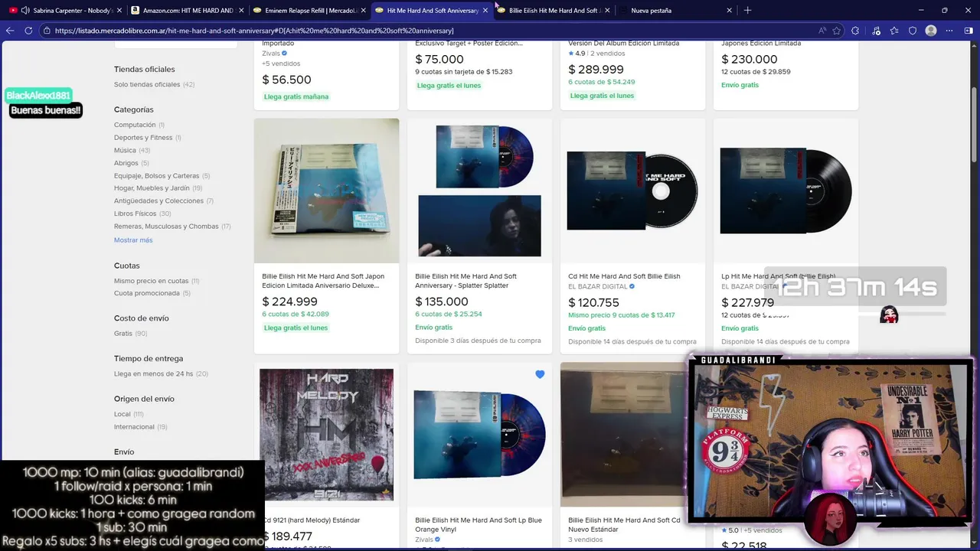980x551 pixels.
Task: Close the Nueva pestaña tab
Action: [729, 10]
